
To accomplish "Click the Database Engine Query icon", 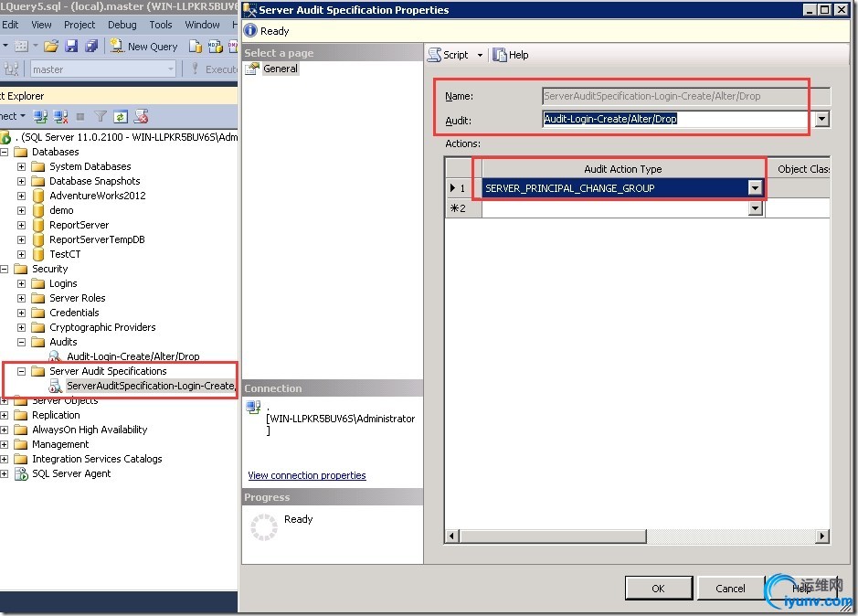I will [196, 47].
